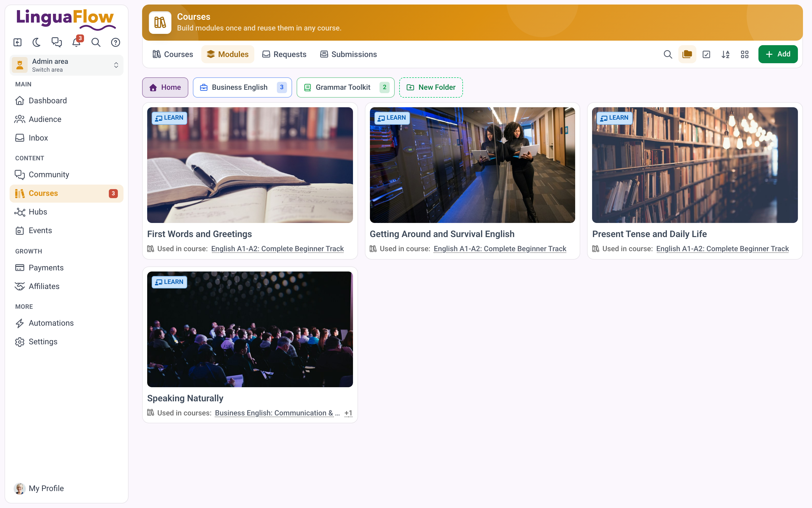Select Courses in sidebar
Screen dimensions: 812x508
click(67, 193)
